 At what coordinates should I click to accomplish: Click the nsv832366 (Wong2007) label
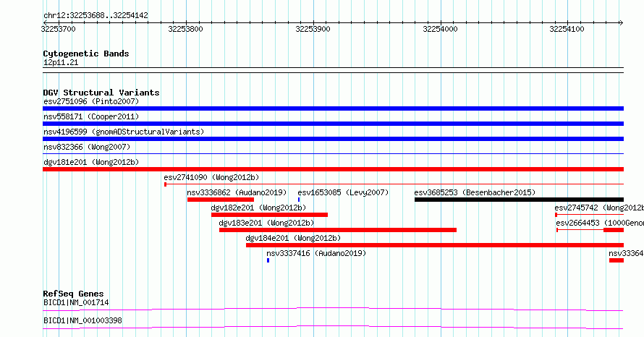click(x=87, y=147)
